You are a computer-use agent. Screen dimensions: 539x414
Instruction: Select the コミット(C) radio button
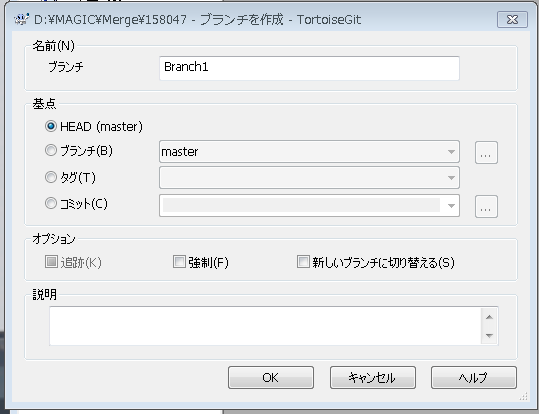coord(51,203)
